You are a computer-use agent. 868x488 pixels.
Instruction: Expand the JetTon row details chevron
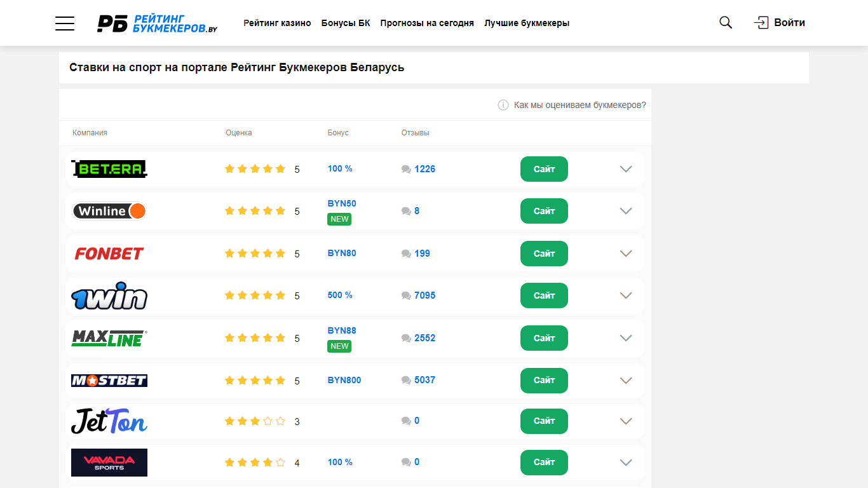626,421
